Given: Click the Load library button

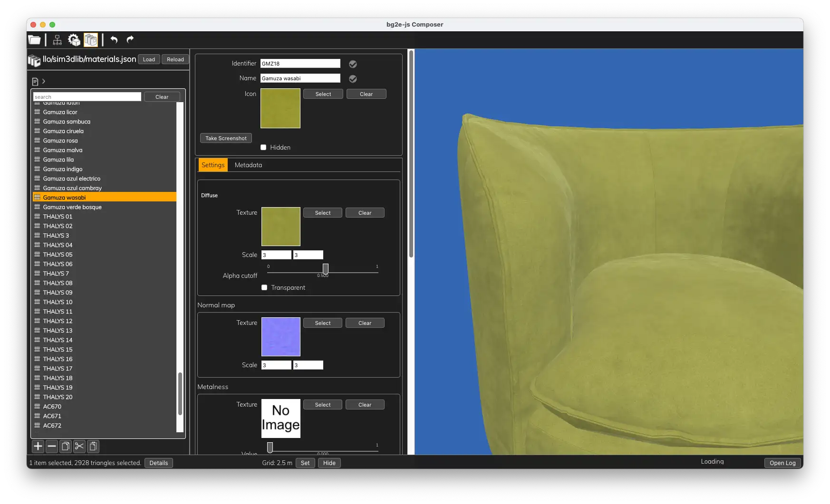Looking at the screenshot, I should click(149, 59).
